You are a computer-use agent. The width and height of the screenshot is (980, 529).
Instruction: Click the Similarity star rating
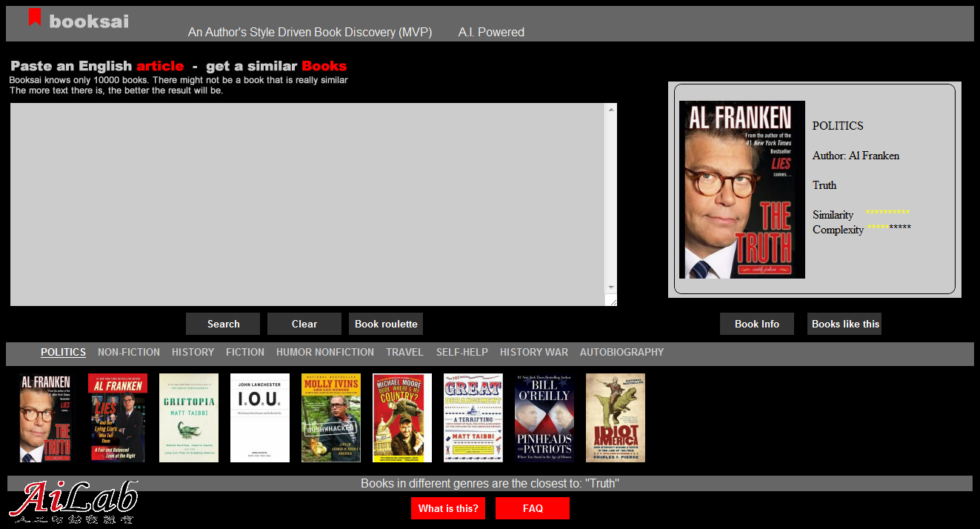pyautogui.click(x=887, y=213)
